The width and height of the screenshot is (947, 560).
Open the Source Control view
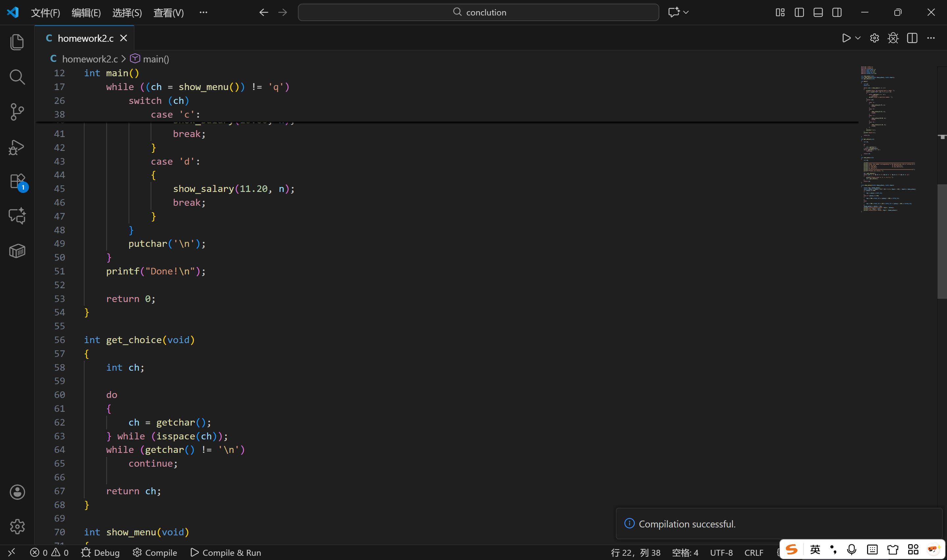point(17,112)
